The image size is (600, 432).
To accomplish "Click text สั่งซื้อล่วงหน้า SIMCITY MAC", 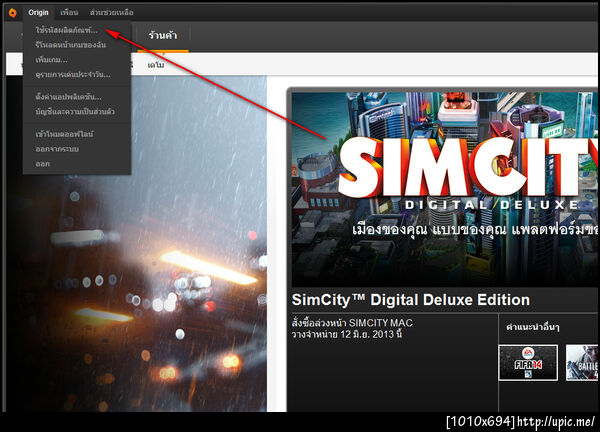I will [352, 323].
